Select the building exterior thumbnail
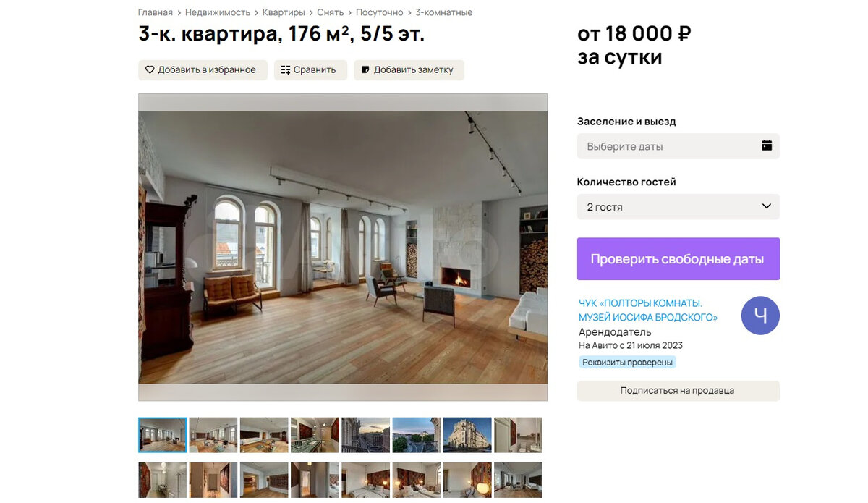 click(x=467, y=435)
